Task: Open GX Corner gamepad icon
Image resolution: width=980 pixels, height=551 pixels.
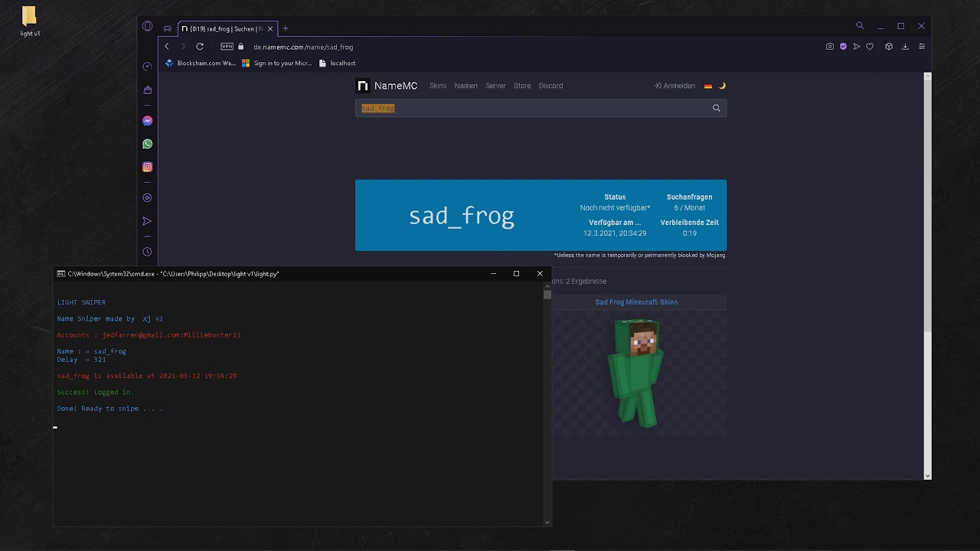Action: [167, 29]
